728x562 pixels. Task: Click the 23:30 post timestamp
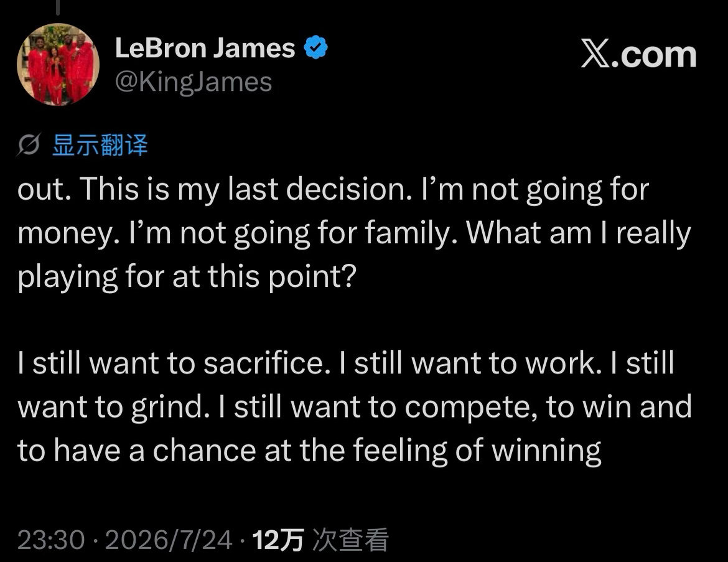(51, 540)
